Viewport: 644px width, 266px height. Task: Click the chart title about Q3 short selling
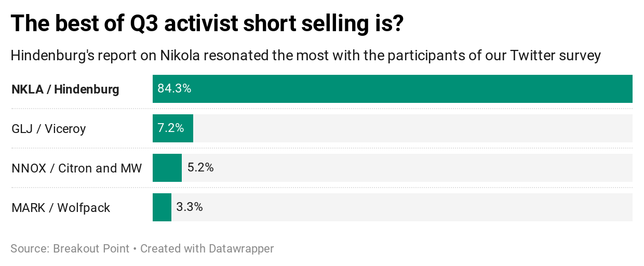pos(207,24)
